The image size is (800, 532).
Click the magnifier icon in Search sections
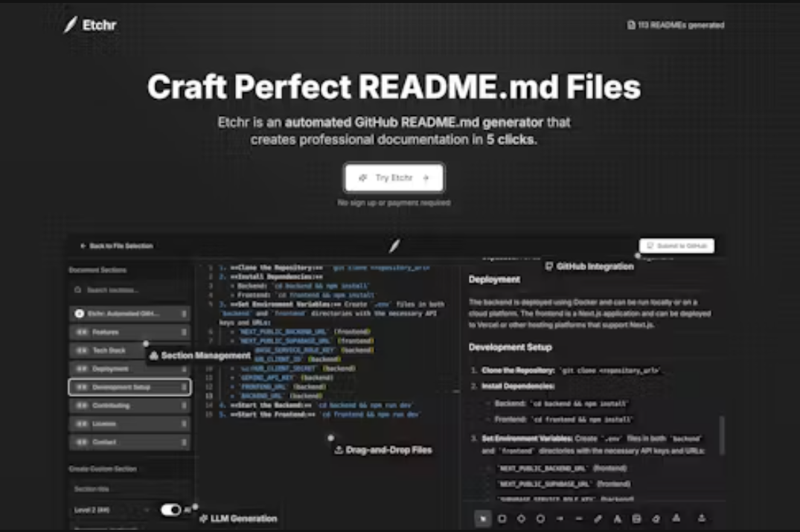77,289
